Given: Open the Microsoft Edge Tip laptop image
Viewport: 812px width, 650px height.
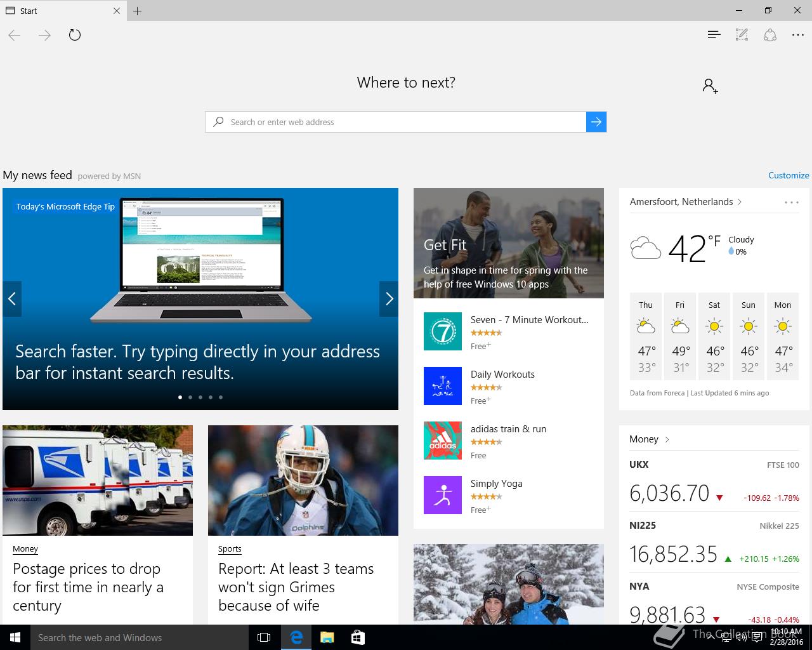Looking at the screenshot, I should [x=200, y=262].
